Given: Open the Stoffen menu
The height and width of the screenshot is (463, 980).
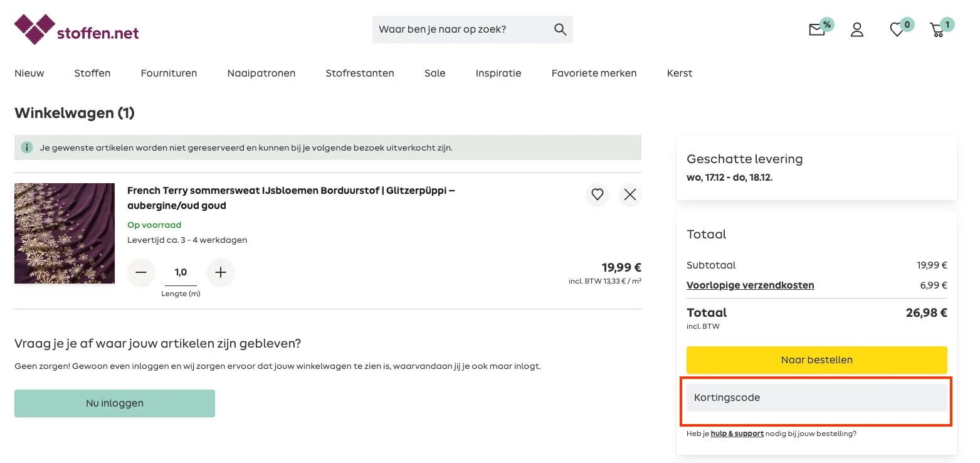Looking at the screenshot, I should point(92,73).
